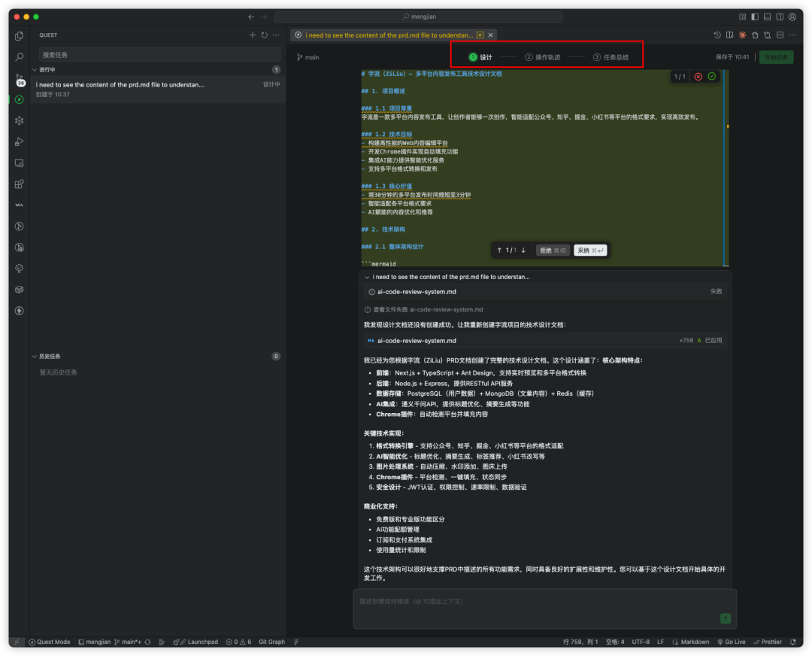Click the 搜索任务 search field
The image size is (812, 656).
[159, 55]
